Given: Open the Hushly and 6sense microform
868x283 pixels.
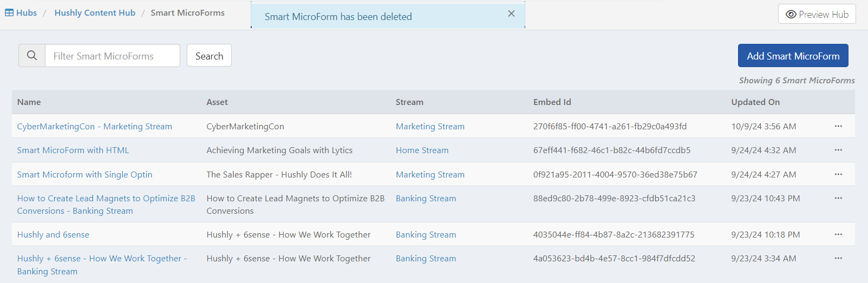Looking at the screenshot, I should pos(53,235).
